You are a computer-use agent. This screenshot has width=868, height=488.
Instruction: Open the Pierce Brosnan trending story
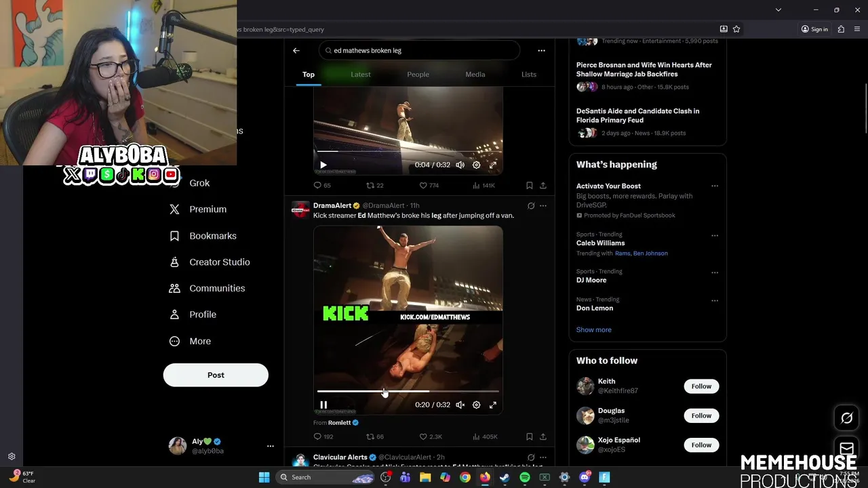click(644, 70)
